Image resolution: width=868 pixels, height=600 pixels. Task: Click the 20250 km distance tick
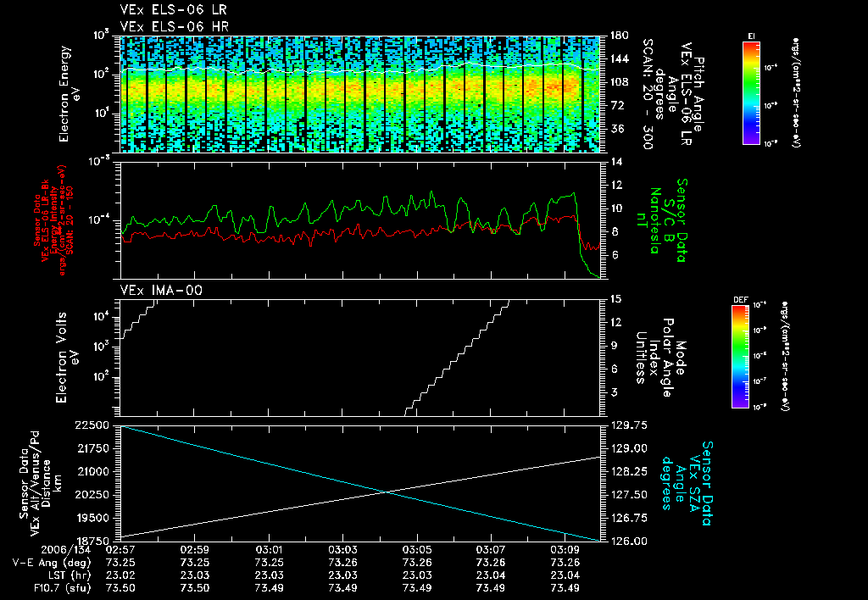point(92,495)
